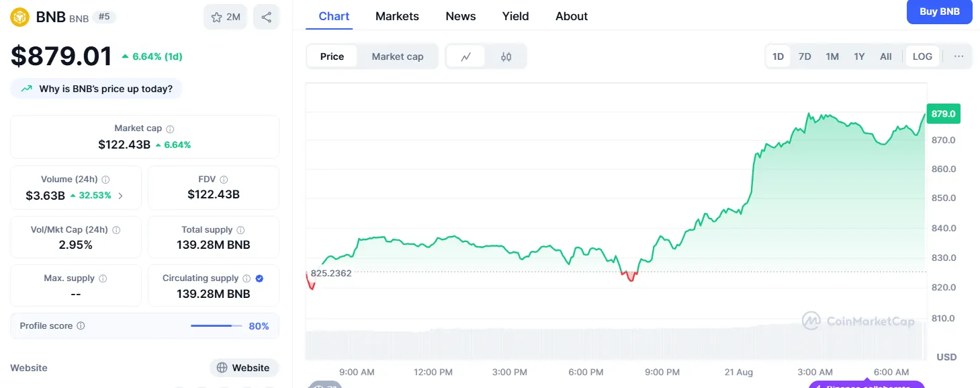Click the Buy BNB button
980x388 pixels.
click(x=939, y=11)
